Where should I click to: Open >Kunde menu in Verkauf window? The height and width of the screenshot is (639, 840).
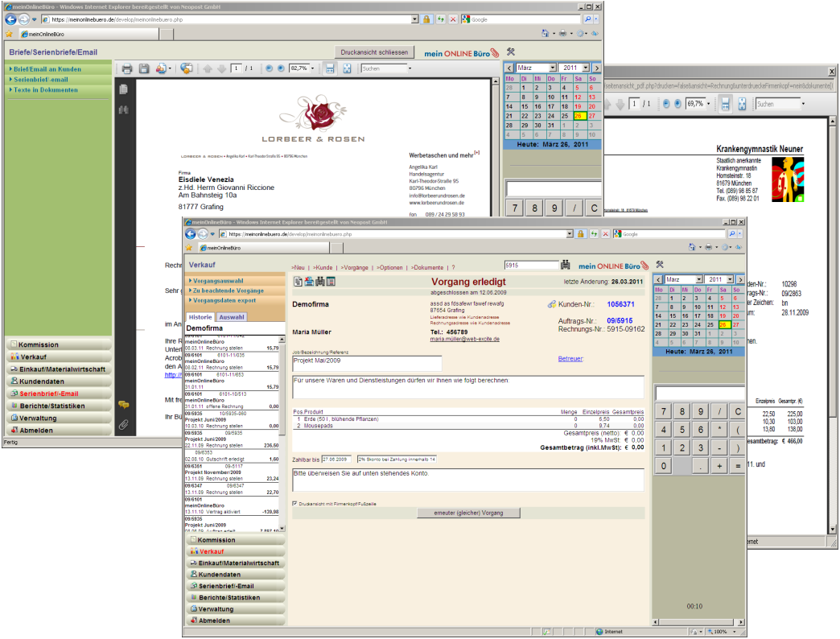coord(323,267)
